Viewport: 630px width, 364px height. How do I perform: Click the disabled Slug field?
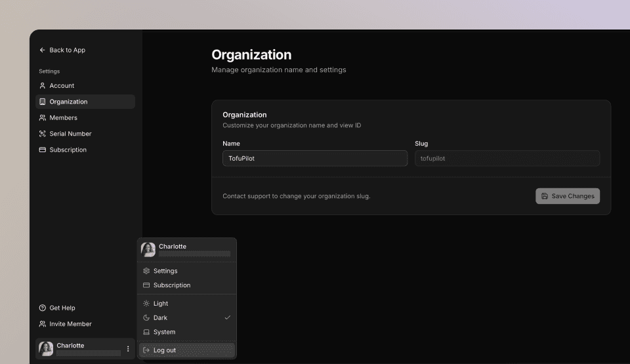point(507,159)
